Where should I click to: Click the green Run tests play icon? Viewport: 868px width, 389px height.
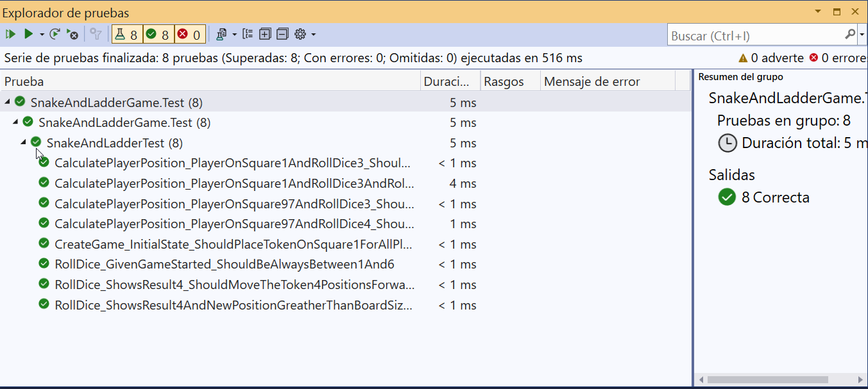click(28, 33)
